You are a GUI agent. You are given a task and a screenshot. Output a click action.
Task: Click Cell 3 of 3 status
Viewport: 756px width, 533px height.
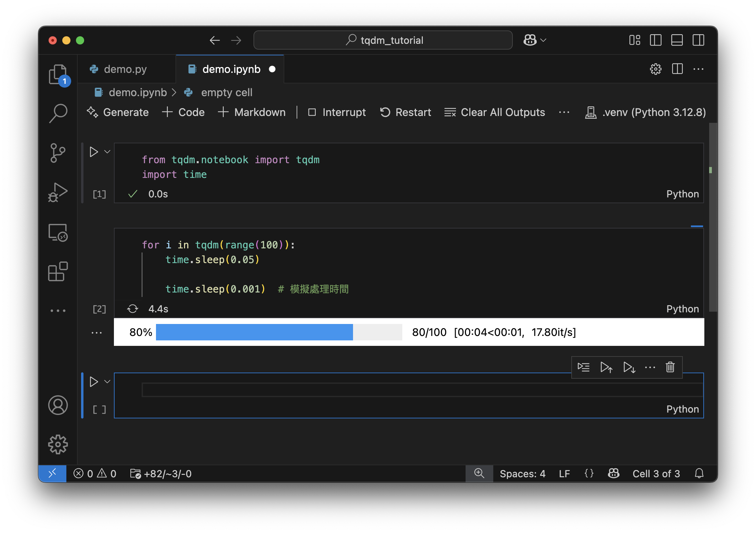(x=656, y=473)
